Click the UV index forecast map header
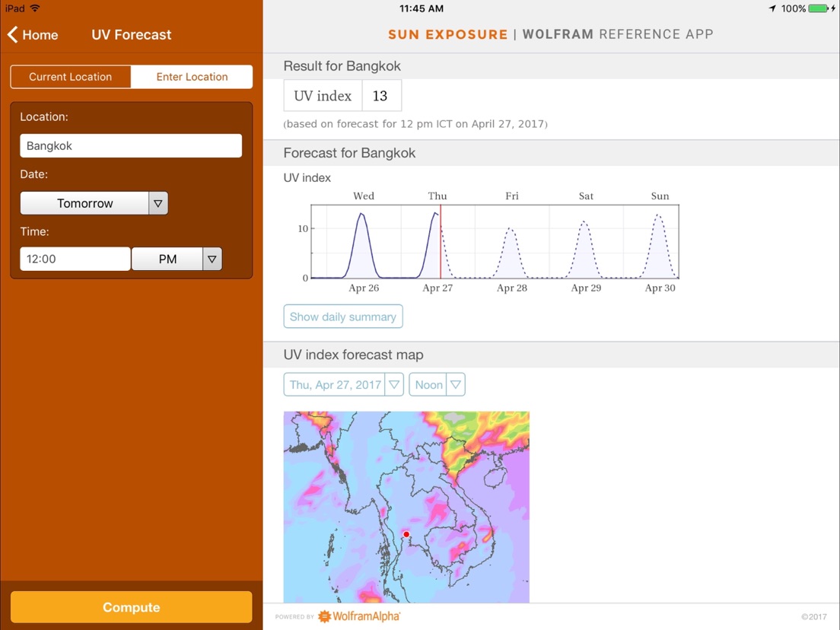Screen dimensions: 840x630 pos(353,355)
